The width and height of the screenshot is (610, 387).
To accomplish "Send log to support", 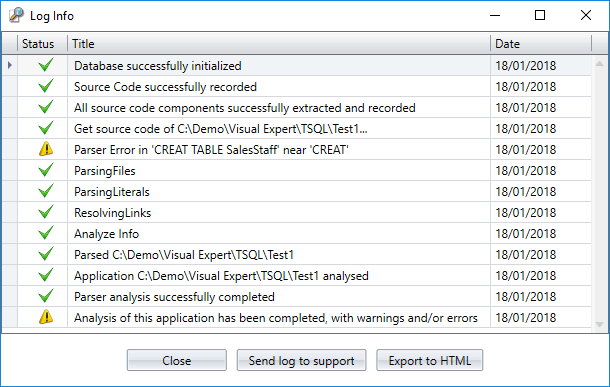I will (x=301, y=360).
